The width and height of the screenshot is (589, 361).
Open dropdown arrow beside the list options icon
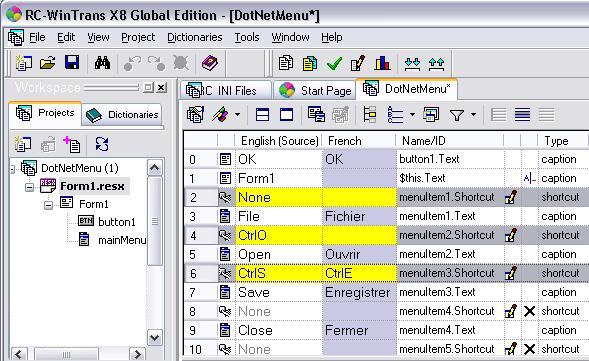point(412,115)
